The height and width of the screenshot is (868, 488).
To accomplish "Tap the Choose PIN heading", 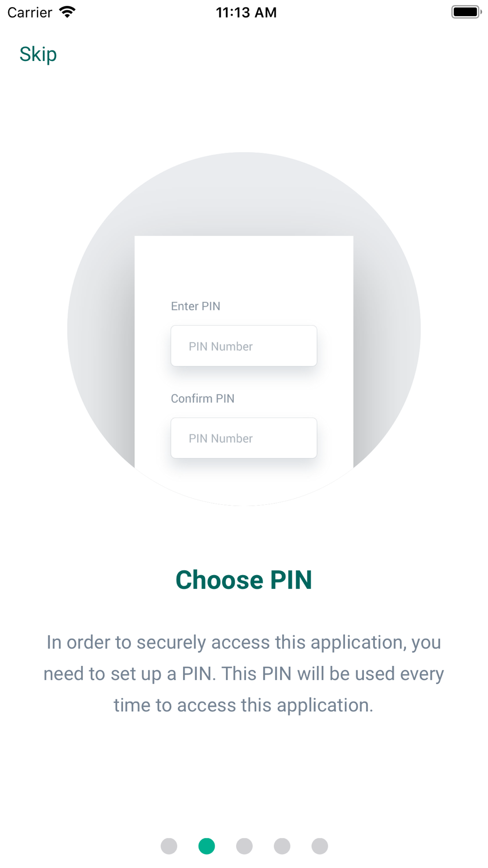I will coord(244,580).
